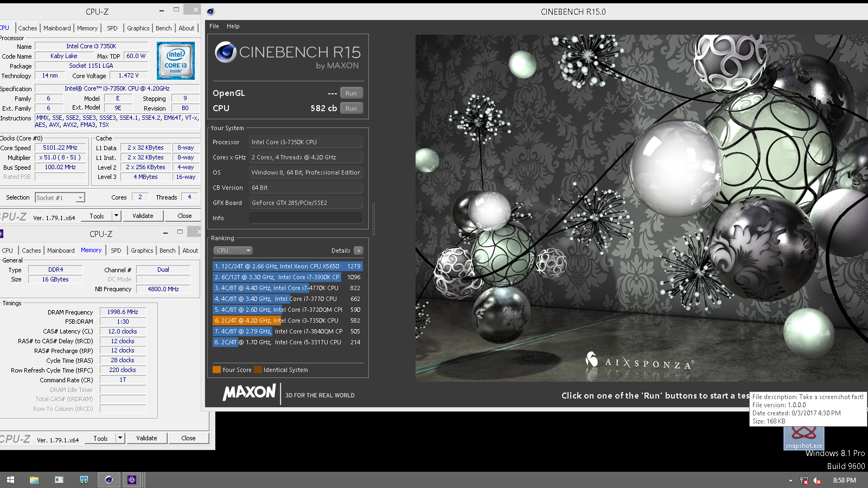Maximize the lower CPU-Z window
This screenshot has height=488, width=868.
coord(180,232)
